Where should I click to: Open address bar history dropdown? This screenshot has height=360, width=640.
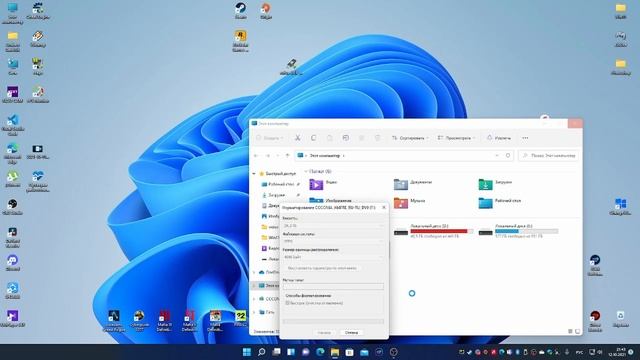(497, 156)
